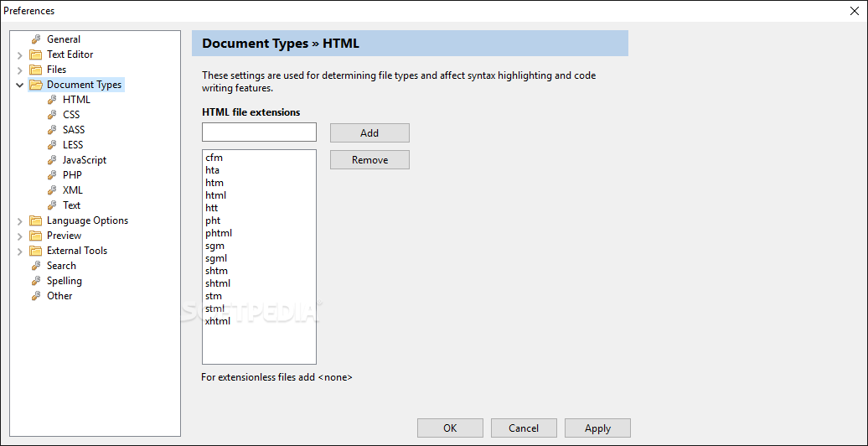
Task: Click the wrench icon beside Other
Action: (36, 296)
